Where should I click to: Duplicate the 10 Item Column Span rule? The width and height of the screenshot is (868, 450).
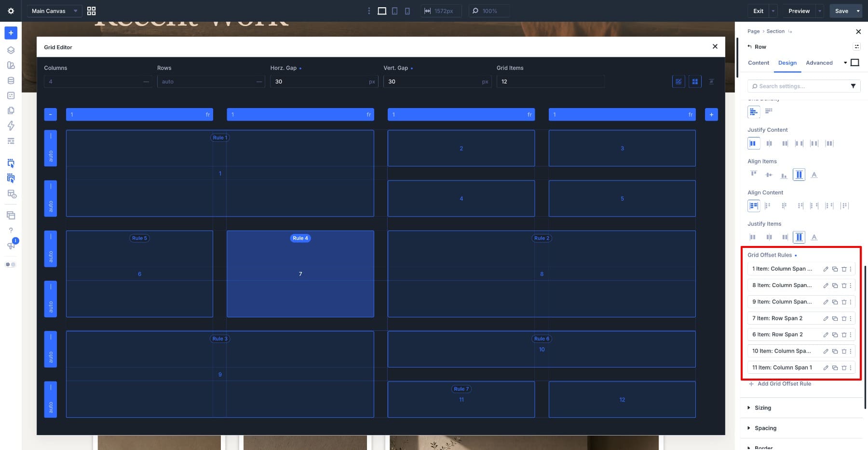tap(835, 351)
